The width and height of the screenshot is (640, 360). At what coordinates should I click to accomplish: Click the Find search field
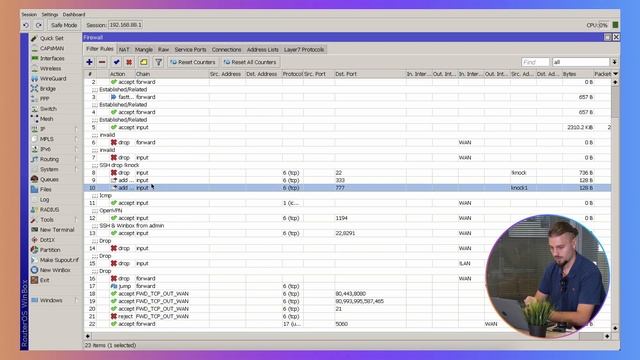pos(535,62)
